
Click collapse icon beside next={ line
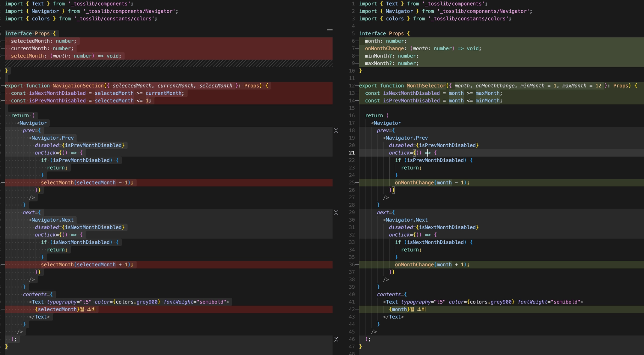[336, 213]
